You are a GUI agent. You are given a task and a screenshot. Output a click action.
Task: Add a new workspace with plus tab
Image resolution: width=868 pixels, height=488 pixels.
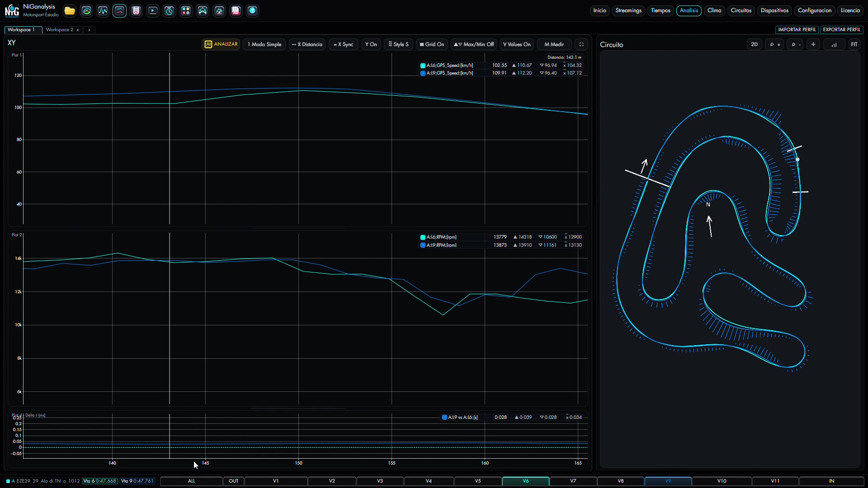89,30
